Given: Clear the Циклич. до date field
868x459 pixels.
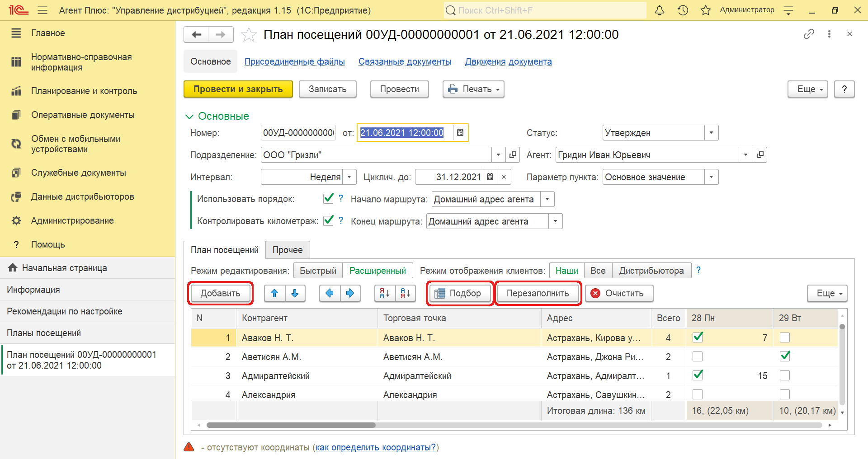Looking at the screenshot, I should [504, 177].
